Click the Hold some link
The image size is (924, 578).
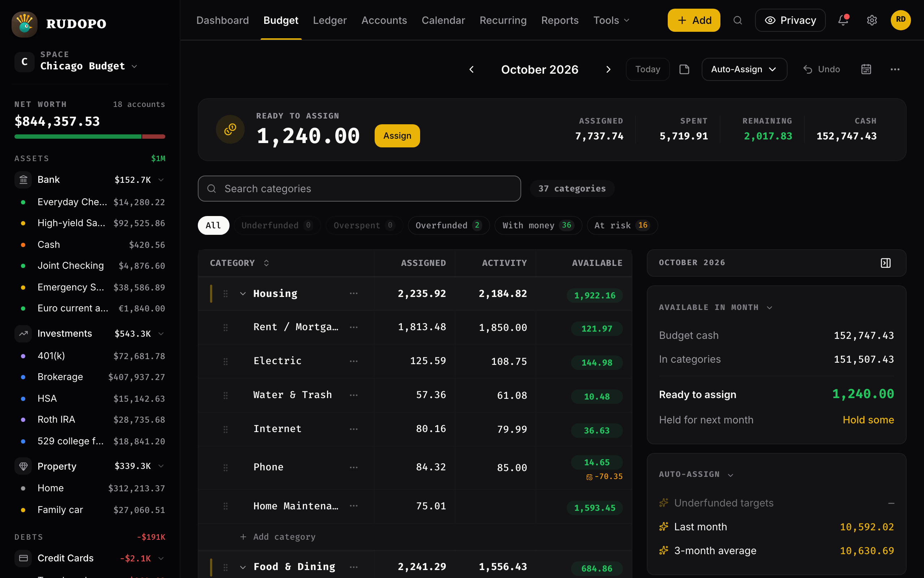tap(868, 420)
